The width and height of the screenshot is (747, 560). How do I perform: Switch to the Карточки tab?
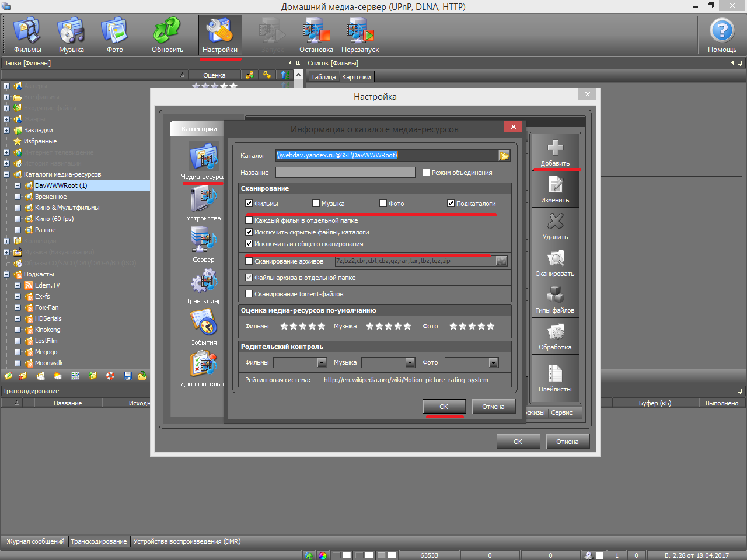356,77
